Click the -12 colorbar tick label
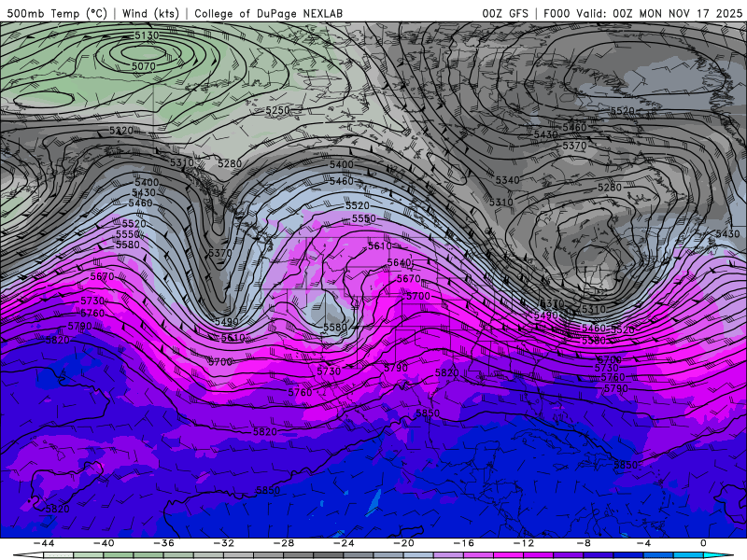 (x=524, y=543)
